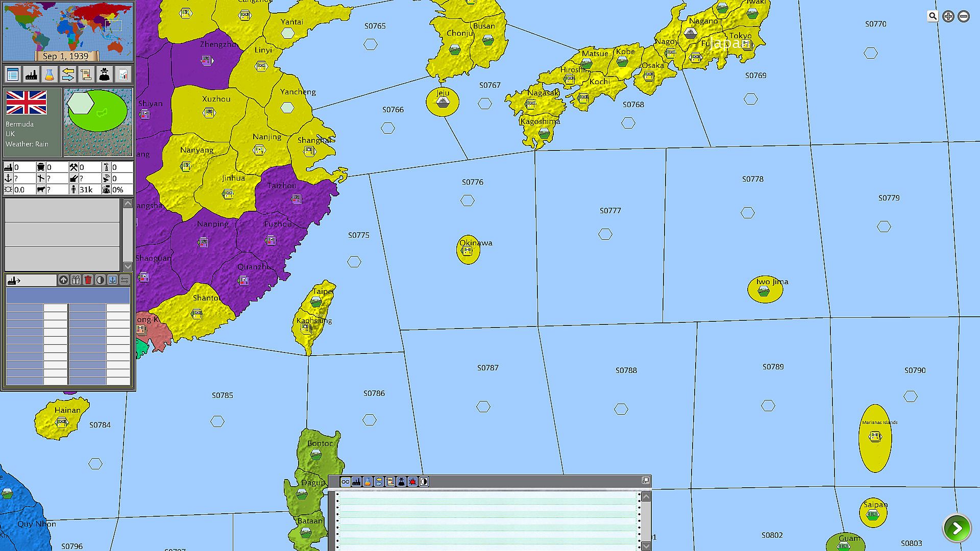Open the research flask panel

click(50, 75)
